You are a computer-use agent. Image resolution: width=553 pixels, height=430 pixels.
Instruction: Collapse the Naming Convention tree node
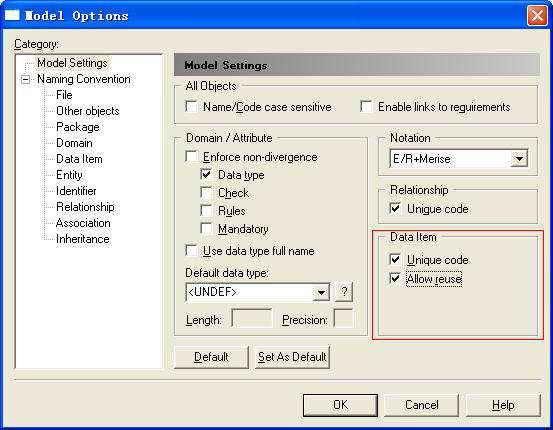[25, 79]
